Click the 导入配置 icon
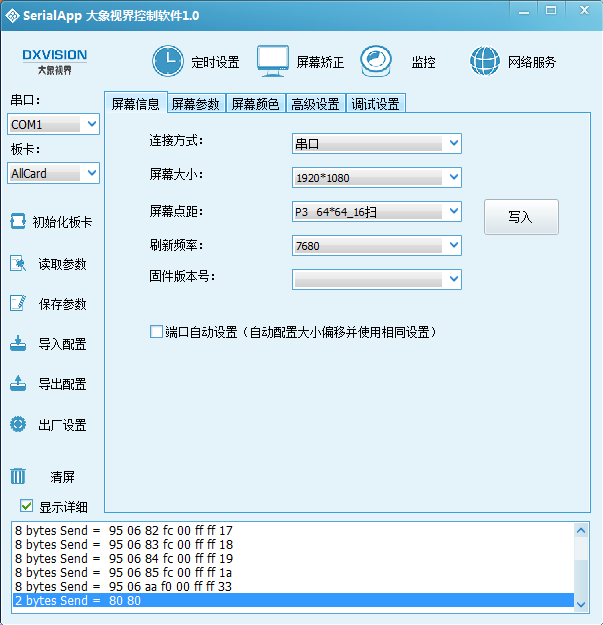The height and width of the screenshot is (625, 603). pos(18,343)
